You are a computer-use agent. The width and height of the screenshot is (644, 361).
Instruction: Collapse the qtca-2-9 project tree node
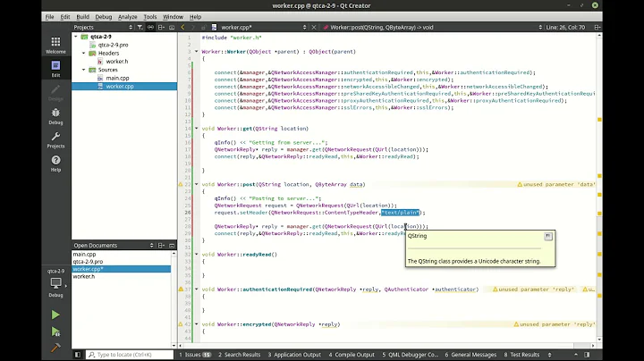(76, 37)
